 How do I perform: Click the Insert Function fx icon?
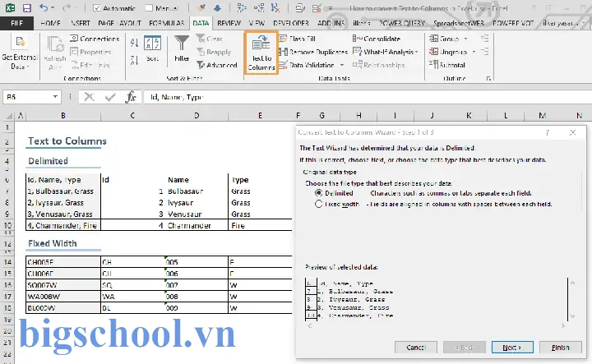[130, 97]
